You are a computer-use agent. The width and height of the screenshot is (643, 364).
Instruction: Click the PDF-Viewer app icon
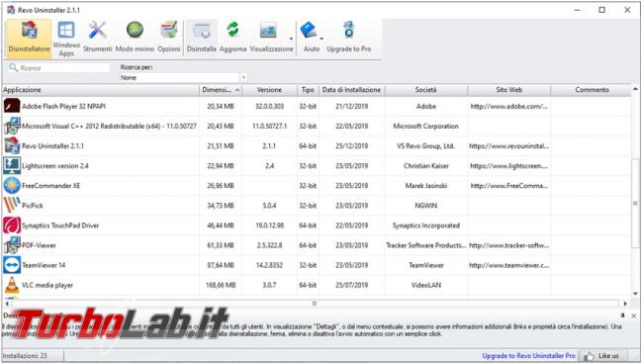(12, 245)
